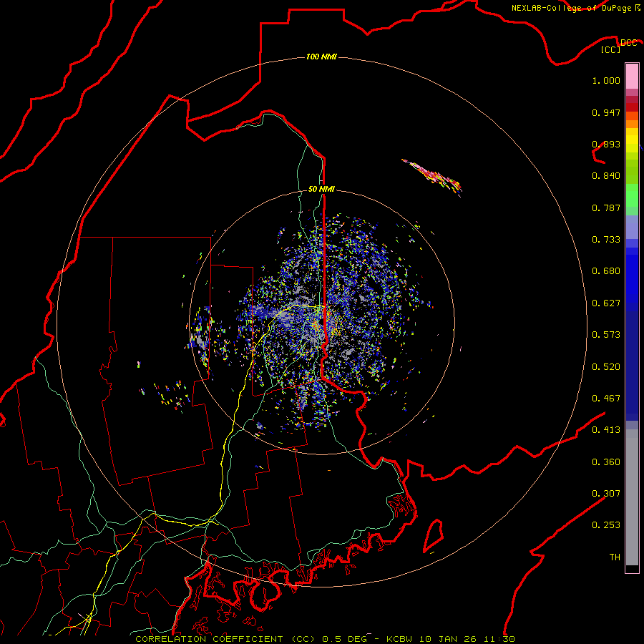This screenshot has height=644, width=644.
Task: Pick the periwinkle color bar segment near 0.733
Action: 632,228
